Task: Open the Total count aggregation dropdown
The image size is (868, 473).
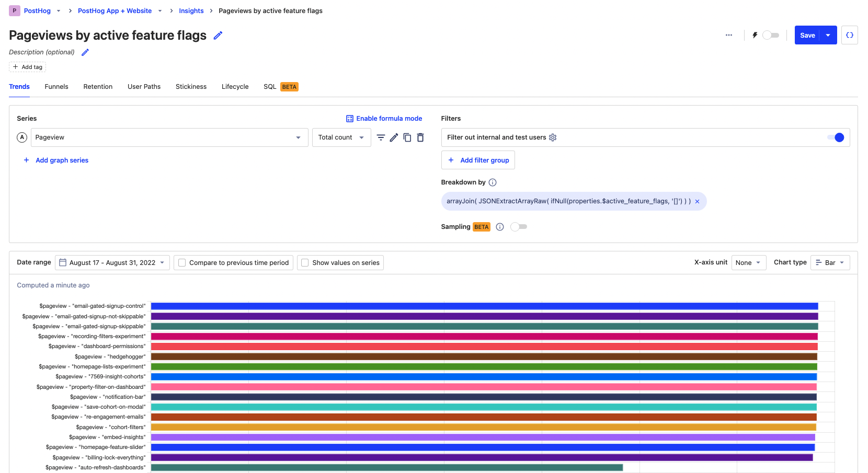Action: pyautogui.click(x=341, y=137)
